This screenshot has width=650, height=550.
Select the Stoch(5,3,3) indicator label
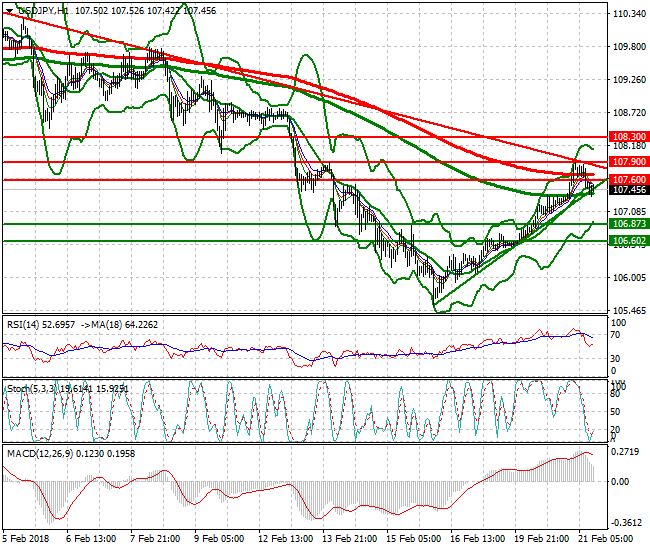click(x=32, y=388)
